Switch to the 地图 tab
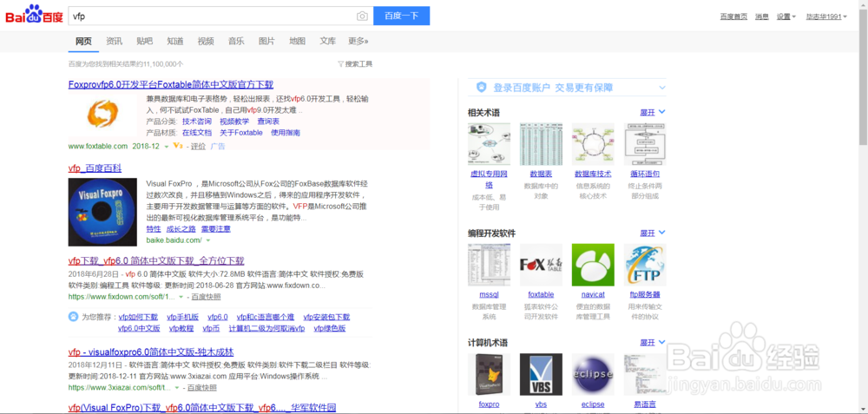Image resolution: width=868 pixels, height=414 pixels. (297, 41)
